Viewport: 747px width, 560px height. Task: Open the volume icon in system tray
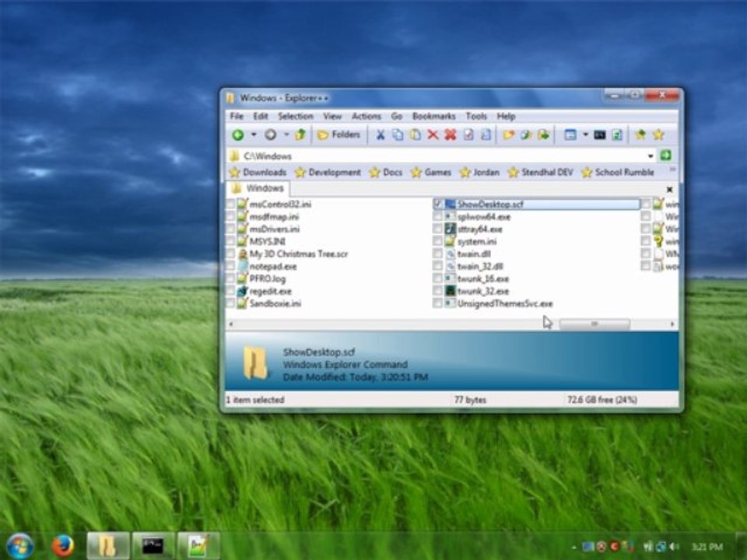click(674, 547)
